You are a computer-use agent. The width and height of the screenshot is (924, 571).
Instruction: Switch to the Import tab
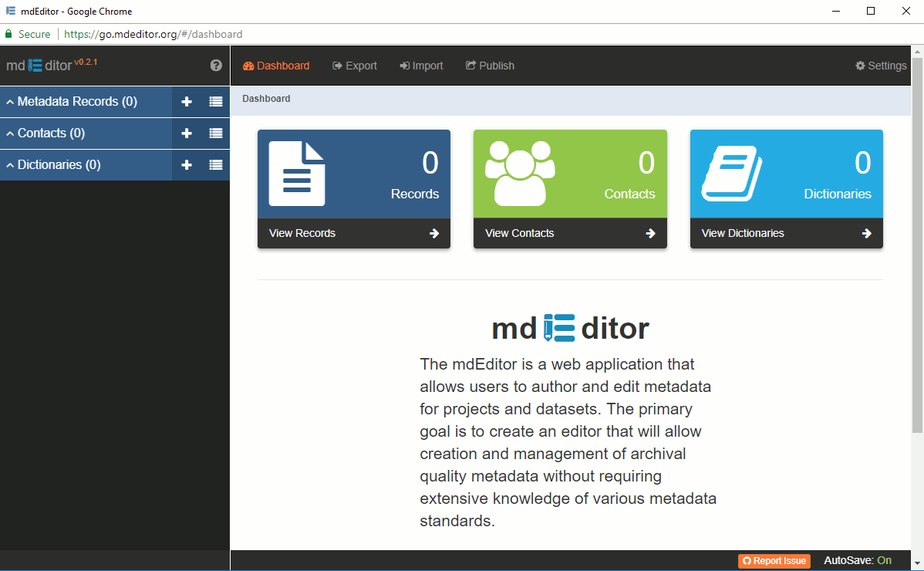[421, 66]
